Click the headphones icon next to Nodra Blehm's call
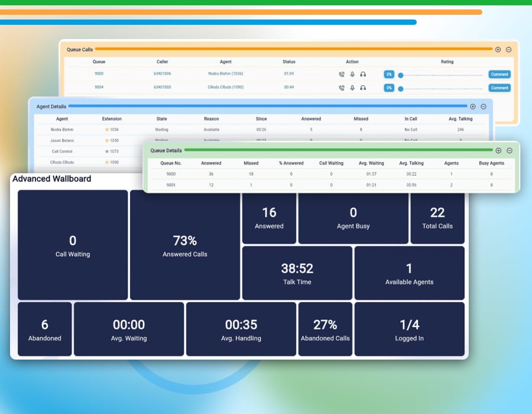The image size is (532, 414). click(362, 74)
